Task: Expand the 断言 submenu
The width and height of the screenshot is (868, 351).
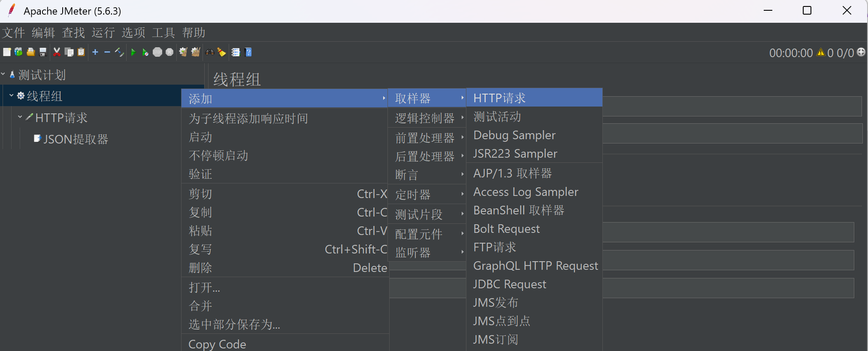Action: pyautogui.click(x=427, y=174)
